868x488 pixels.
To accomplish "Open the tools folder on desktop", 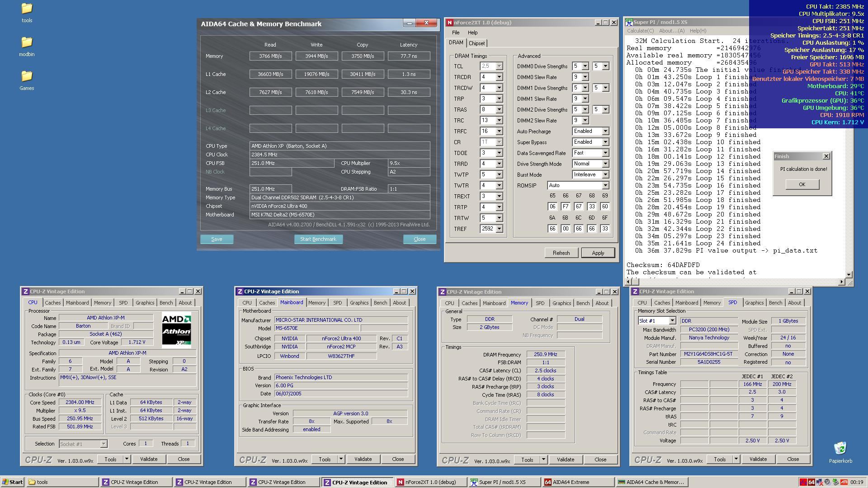I will point(27,13).
